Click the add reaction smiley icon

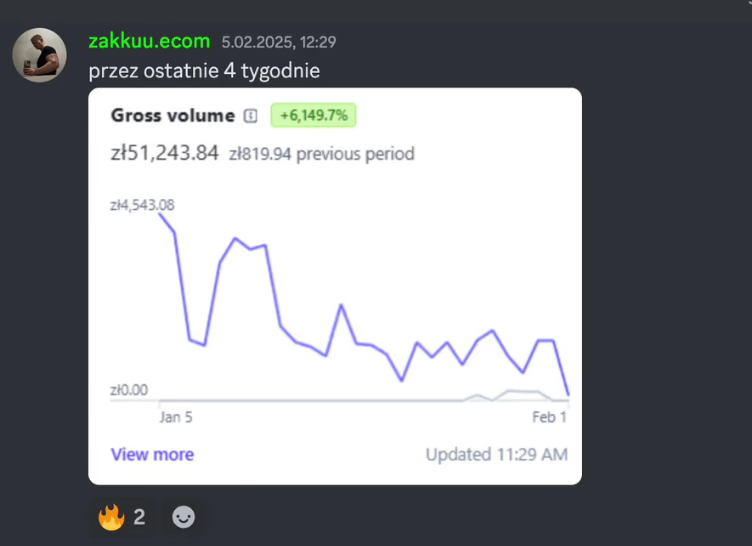click(184, 517)
